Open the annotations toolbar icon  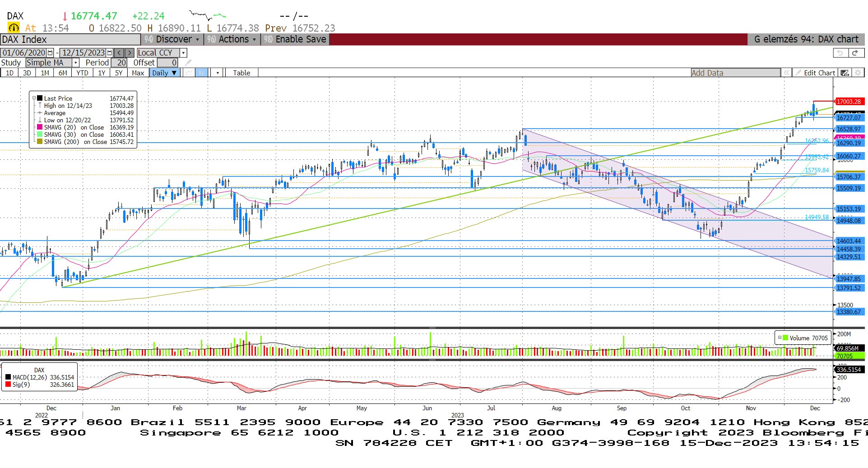[x=845, y=73]
